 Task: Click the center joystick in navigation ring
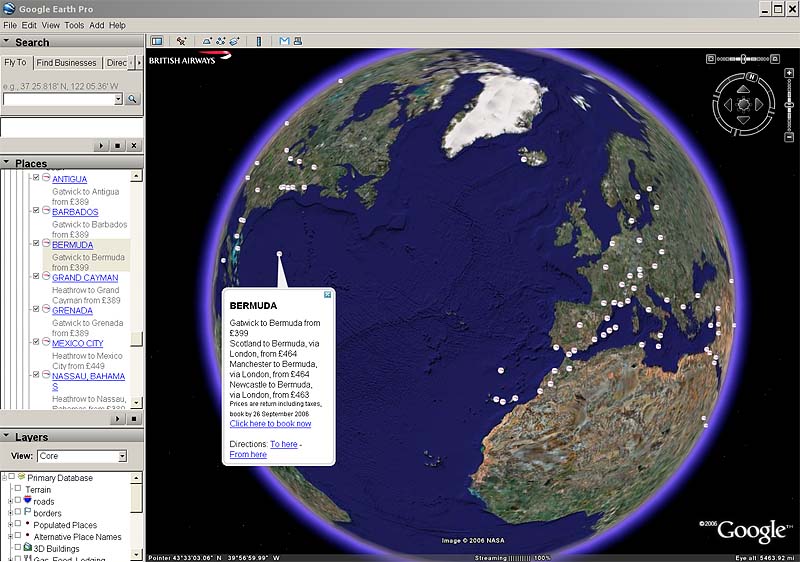(x=743, y=105)
